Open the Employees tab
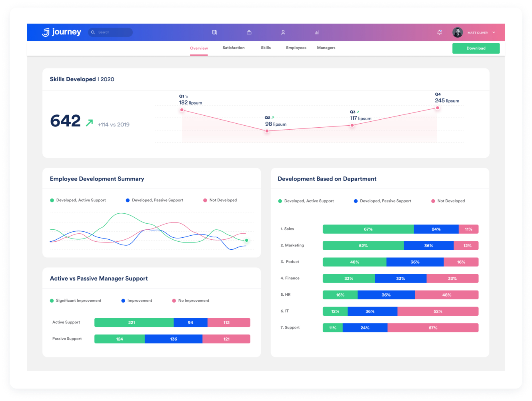This screenshot has width=532, height=401. point(296,48)
